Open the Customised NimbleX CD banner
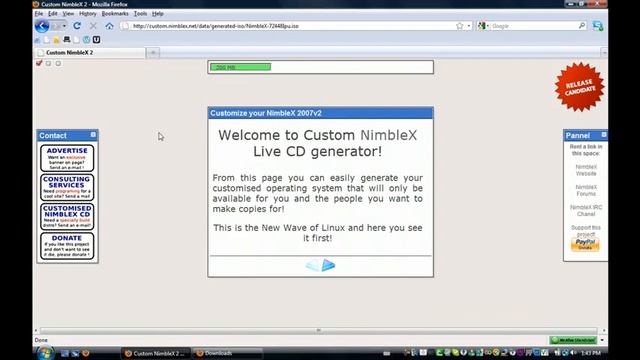640x360 pixels. click(x=67, y=217)
